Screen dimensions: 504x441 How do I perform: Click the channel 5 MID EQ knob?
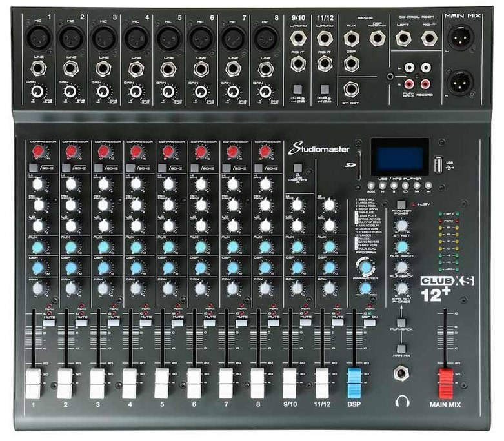(168, 204)
